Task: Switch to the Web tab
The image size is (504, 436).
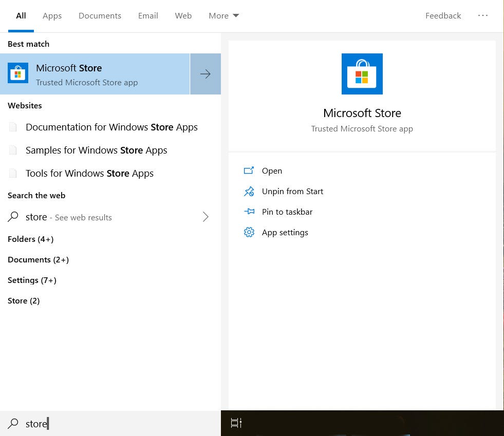Action: click(x=183, y=16)
